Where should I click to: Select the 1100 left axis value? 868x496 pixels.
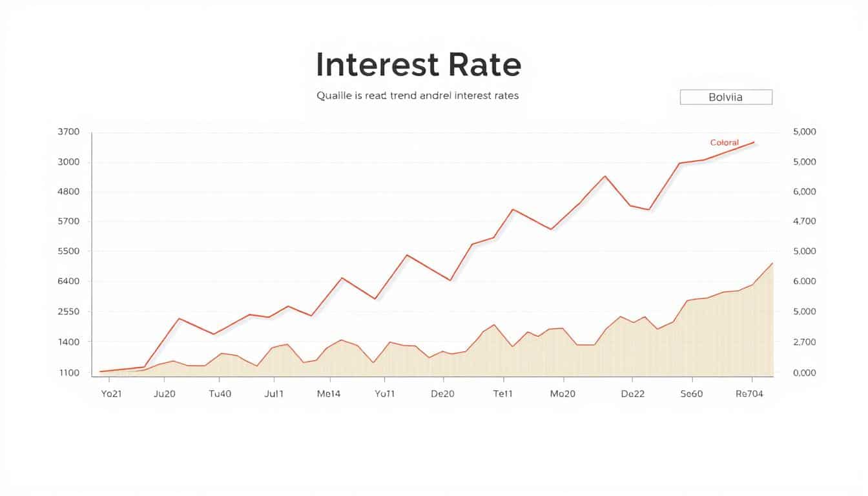[x=68, y=373]
